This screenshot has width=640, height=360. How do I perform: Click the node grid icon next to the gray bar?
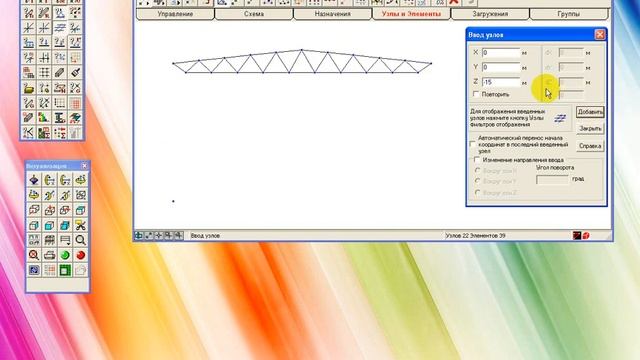pyautogui.click(x=44, y=73)
